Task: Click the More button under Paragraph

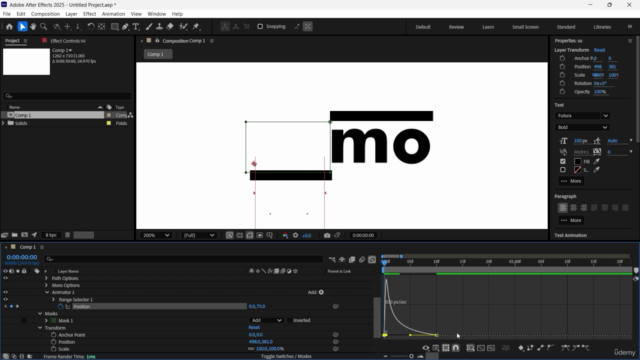Action: [x=571, y=220]
